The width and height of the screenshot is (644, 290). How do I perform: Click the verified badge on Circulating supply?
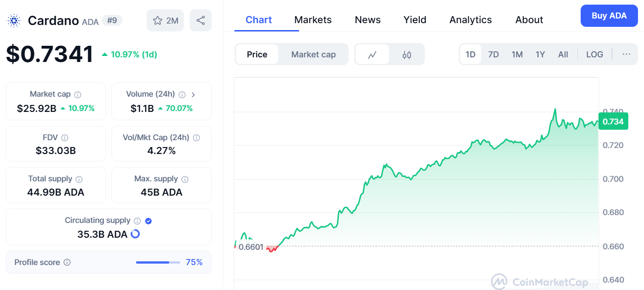(x=148, y=221)
